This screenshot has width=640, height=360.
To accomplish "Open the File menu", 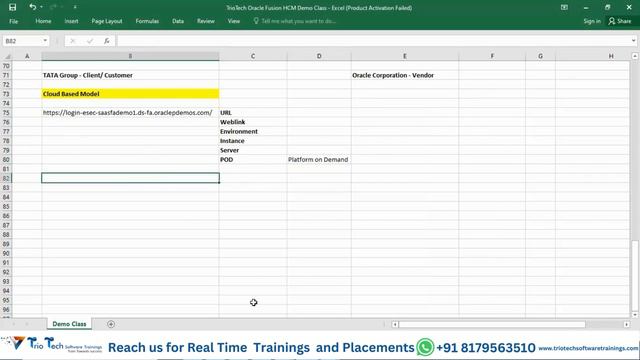I will coord(13,21).
